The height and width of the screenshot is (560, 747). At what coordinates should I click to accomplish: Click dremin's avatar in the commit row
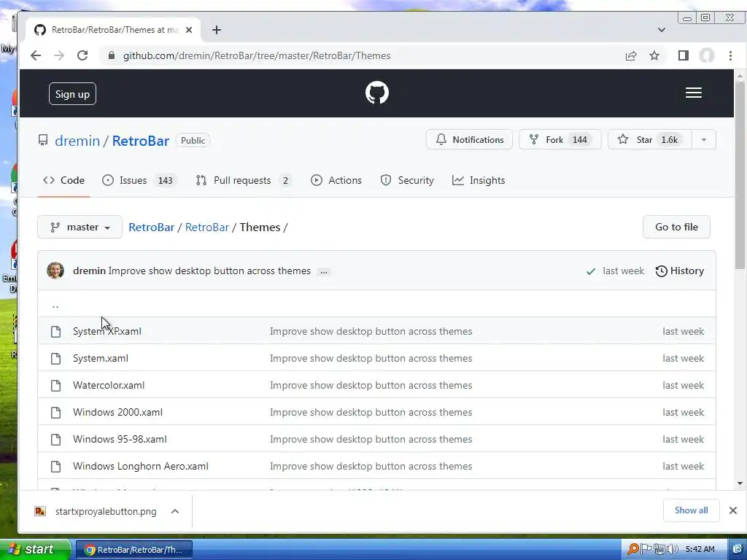point(55,271)
